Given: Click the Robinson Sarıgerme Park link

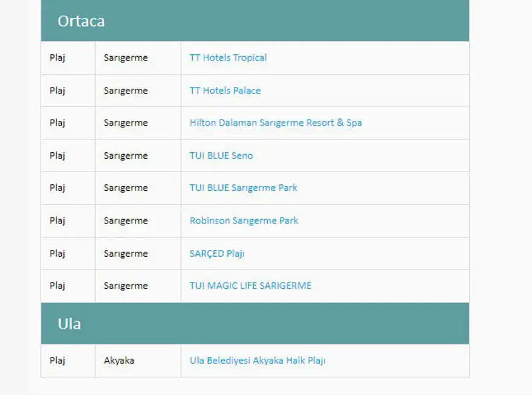Looking at the screenshot, I should (244, 220).
